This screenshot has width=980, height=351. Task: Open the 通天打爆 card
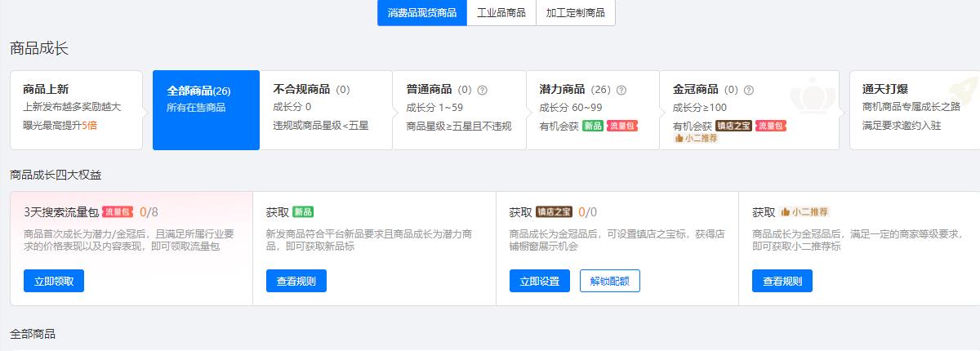[913, 110]
